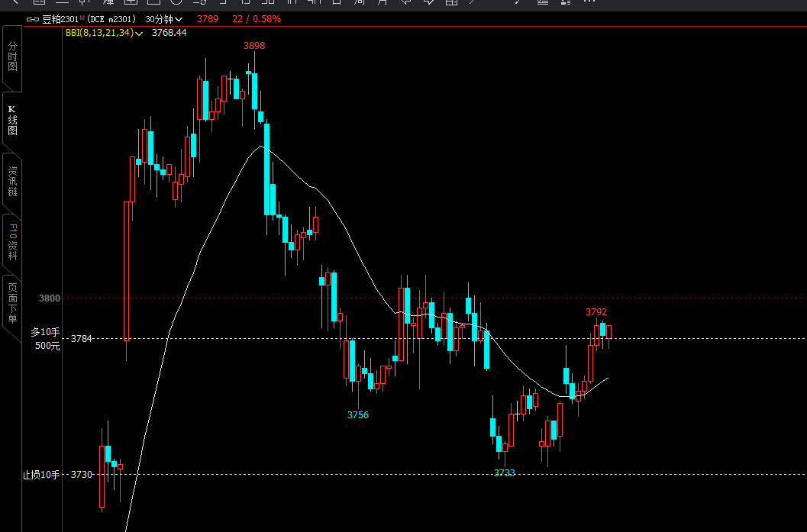Screen dimensions: 807x532
Task: Open the 30分钟 period dropdown
Action: click(x=163, y=19)
